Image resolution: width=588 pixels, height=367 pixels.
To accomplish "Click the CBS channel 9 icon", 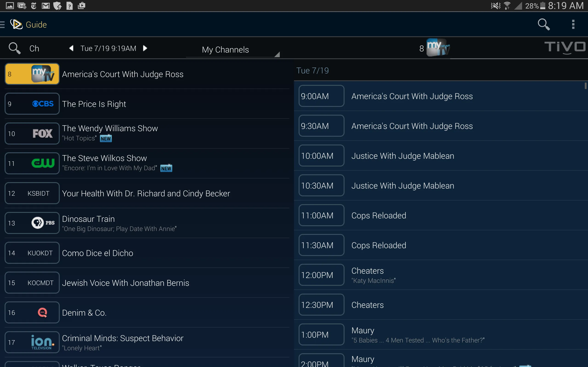I will coord(42,104).
